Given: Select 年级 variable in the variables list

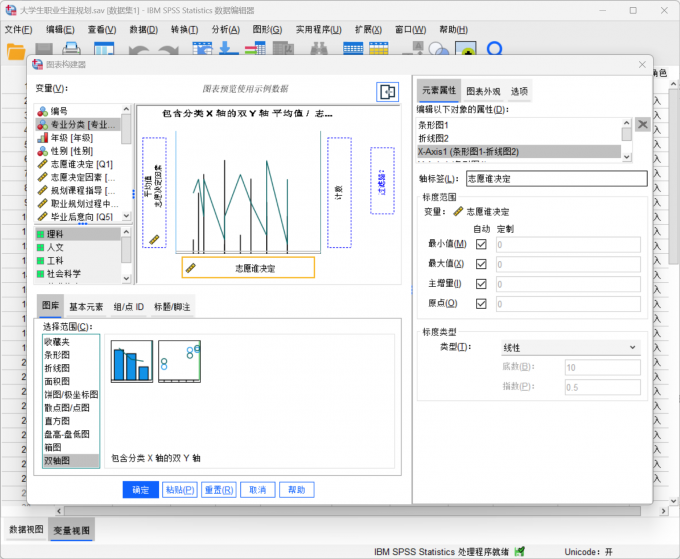Looking at the screenshot, I should pos(72,138).
